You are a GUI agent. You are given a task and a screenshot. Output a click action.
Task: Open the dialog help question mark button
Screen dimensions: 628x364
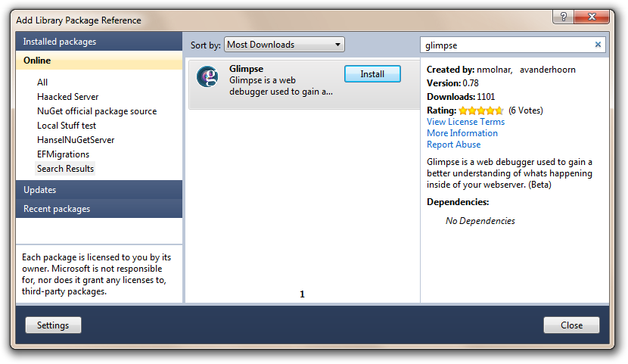point(563,17)
